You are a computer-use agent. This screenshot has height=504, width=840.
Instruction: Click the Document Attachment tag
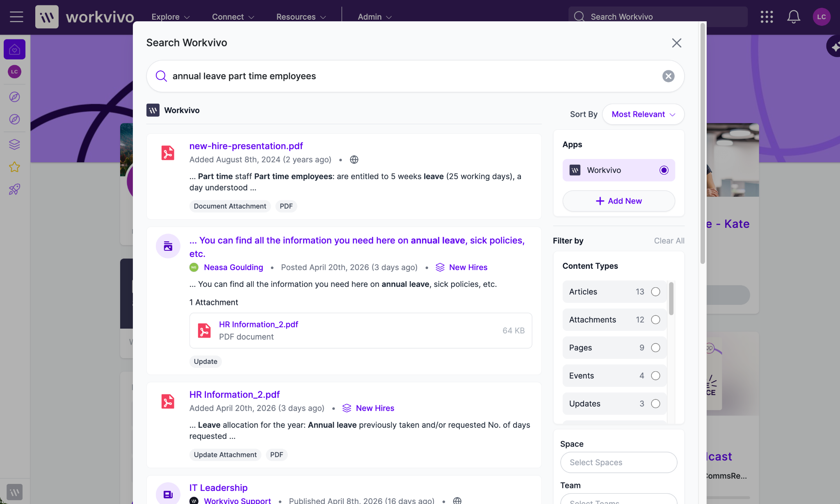(230, 206)
